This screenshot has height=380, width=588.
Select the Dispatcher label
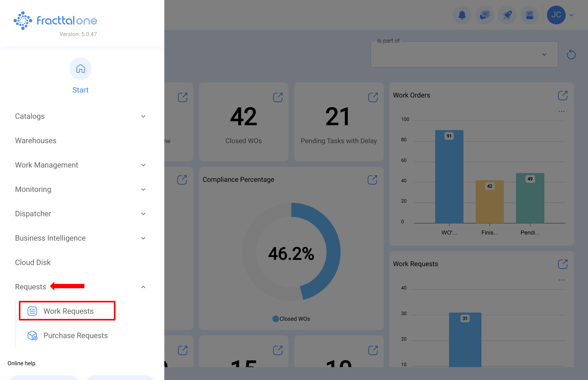tap(33, 214)
